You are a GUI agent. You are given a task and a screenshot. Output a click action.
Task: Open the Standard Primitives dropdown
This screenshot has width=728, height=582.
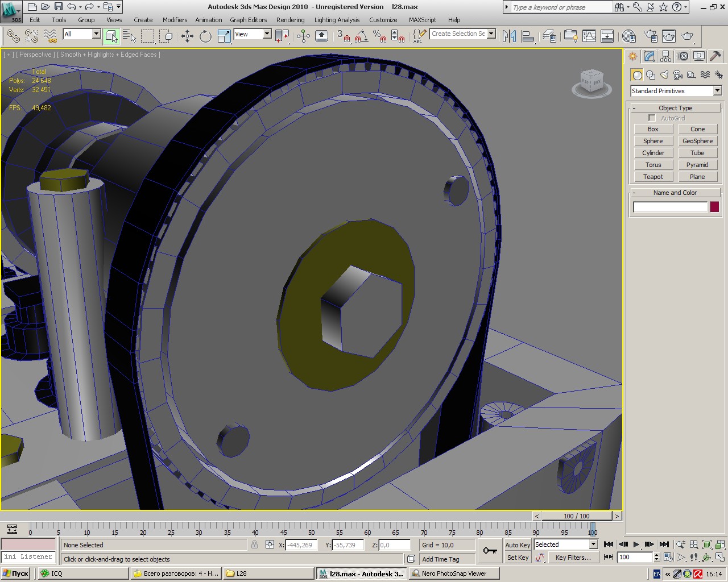pos(717,91)
